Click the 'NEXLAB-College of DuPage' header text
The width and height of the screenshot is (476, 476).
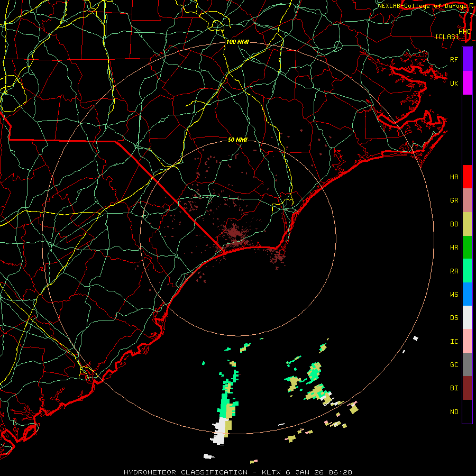point(422,6)
